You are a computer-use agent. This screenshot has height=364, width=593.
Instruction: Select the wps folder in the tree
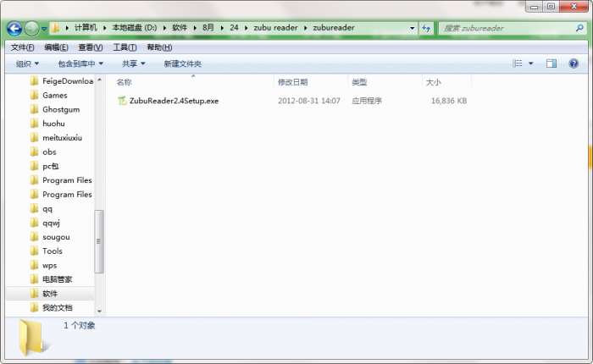49,265
